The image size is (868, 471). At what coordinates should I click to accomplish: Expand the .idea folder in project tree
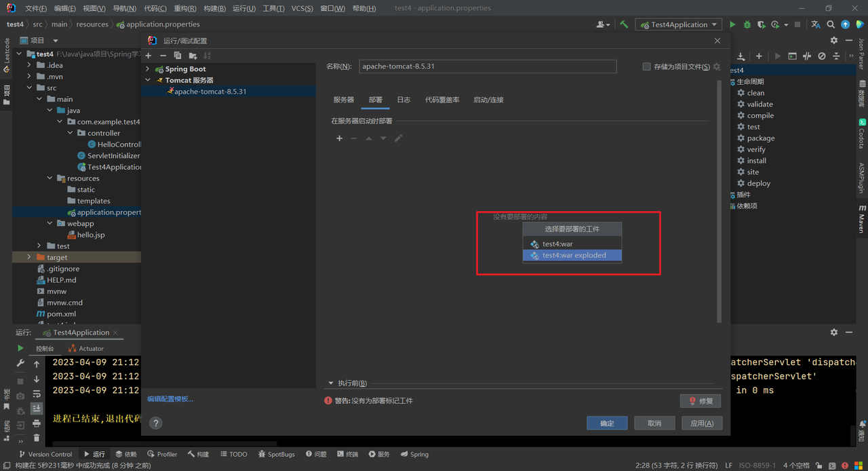click(30, 65)
